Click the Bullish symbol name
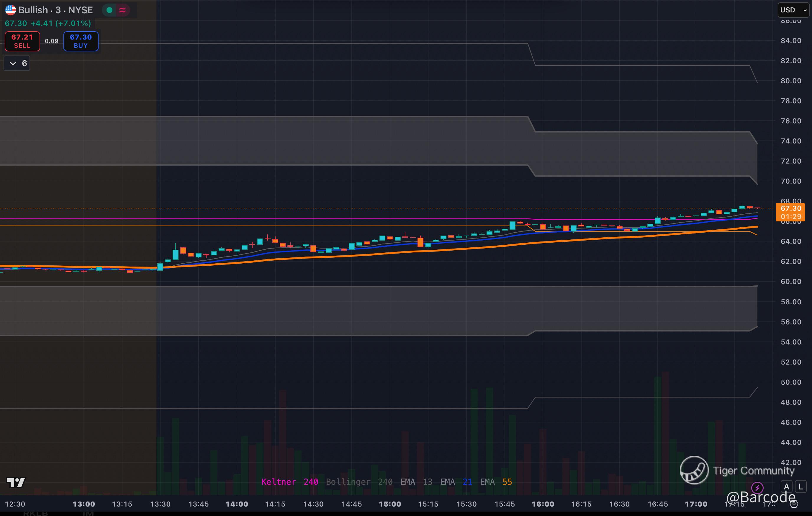 (x=33, y=10)
